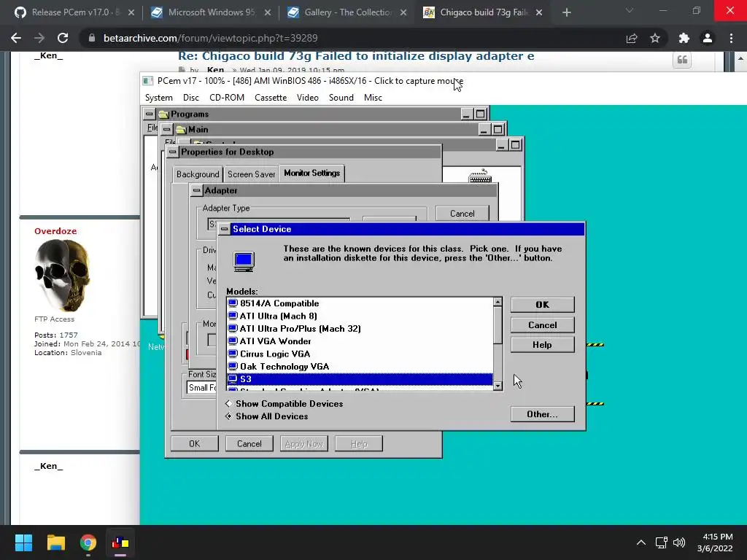Open File Explorer from the taskbar
Screen dimensions: 747x560
(55, 542)
